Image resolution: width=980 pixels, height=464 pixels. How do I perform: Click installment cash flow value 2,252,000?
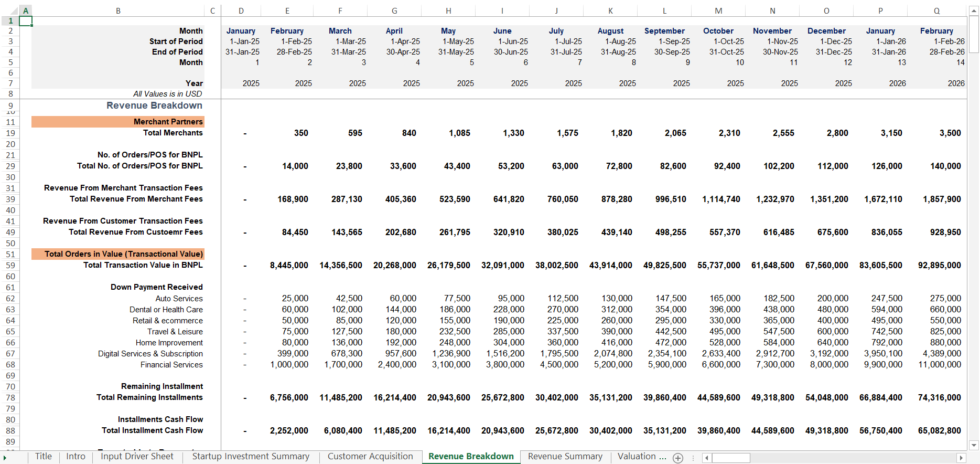tap(289, 431)
